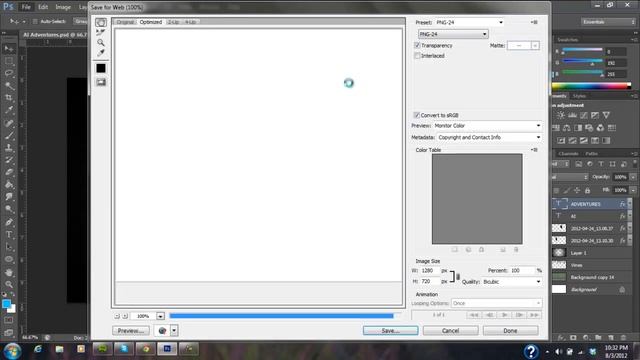The image size is (640, 360).
Task: Select the Slice Select tool in Save for Web
Action: point(101,32)
